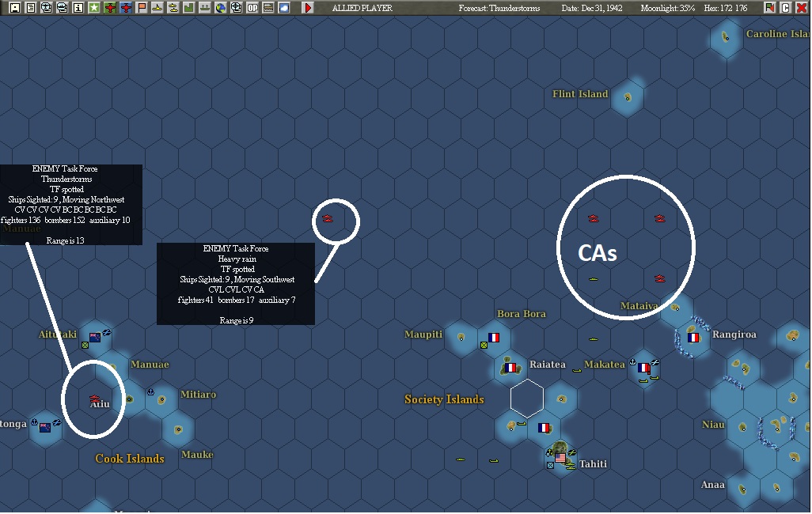Click the anchor port icon at Rarotonga
This screenshot has width=812, height=514.
[34, 422]
